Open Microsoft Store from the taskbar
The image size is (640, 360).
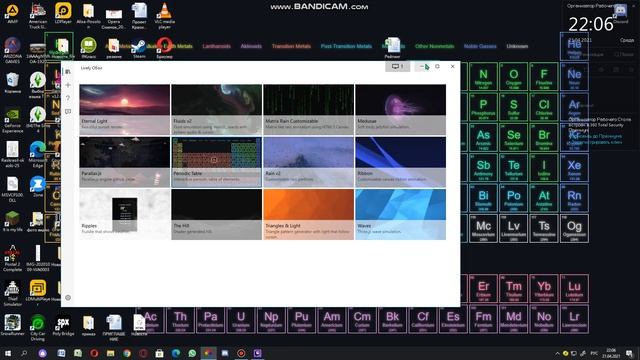(x=159, y=353)
